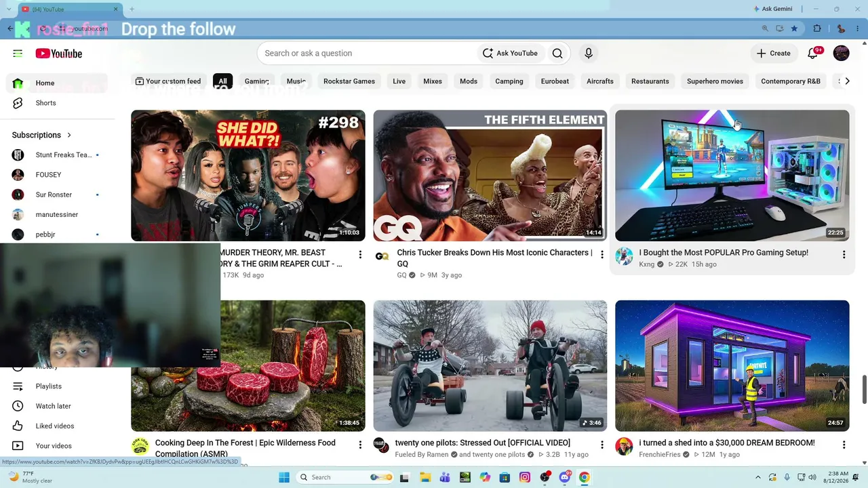Open the Fueled By Ramen channel avatar
Screen dimensions: 868x488
[382, 446]
